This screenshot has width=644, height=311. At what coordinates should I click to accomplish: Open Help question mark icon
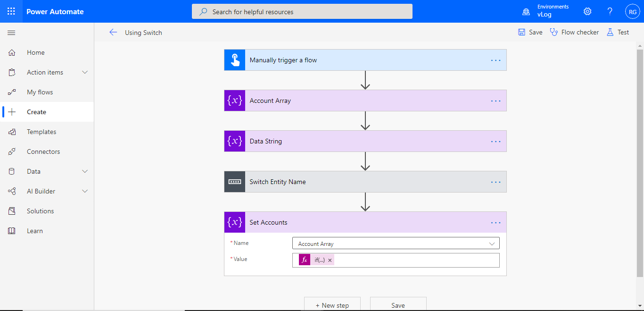pos(610,11)
